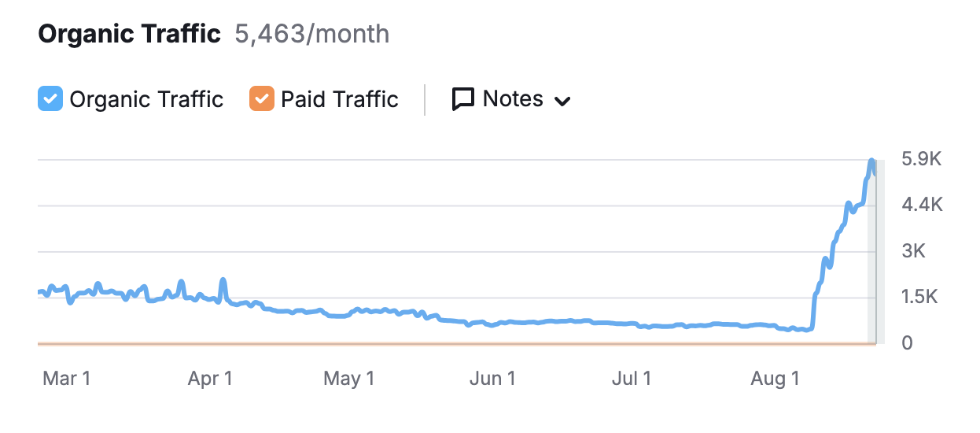
Task: Select the Apr 1 date axis label
Action: 210,379
